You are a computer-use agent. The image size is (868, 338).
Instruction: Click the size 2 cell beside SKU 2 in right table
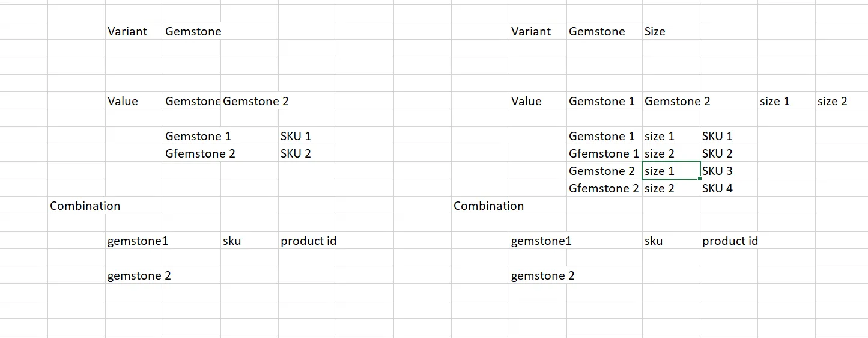point(660,154)
